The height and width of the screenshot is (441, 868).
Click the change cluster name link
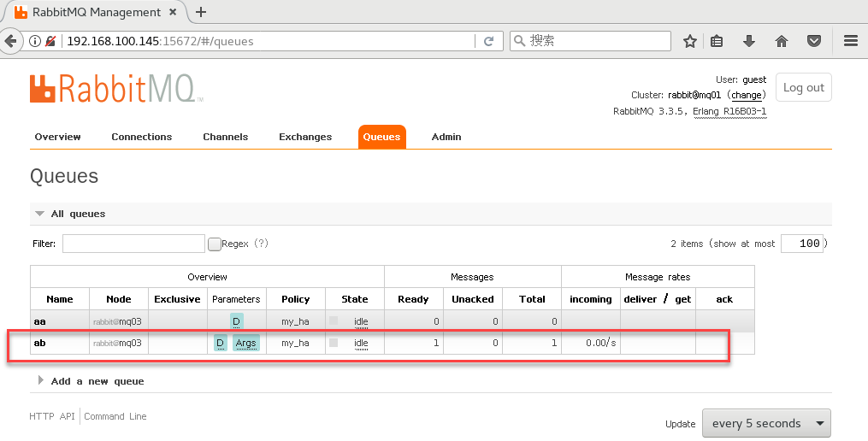tap(747, 95)
